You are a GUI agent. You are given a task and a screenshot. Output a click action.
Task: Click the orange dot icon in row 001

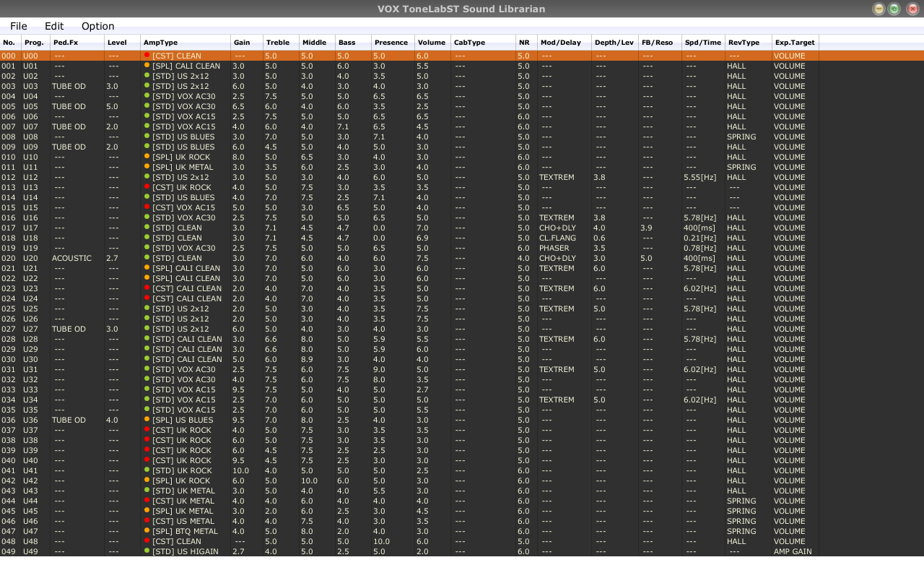(x=147, y=65)
